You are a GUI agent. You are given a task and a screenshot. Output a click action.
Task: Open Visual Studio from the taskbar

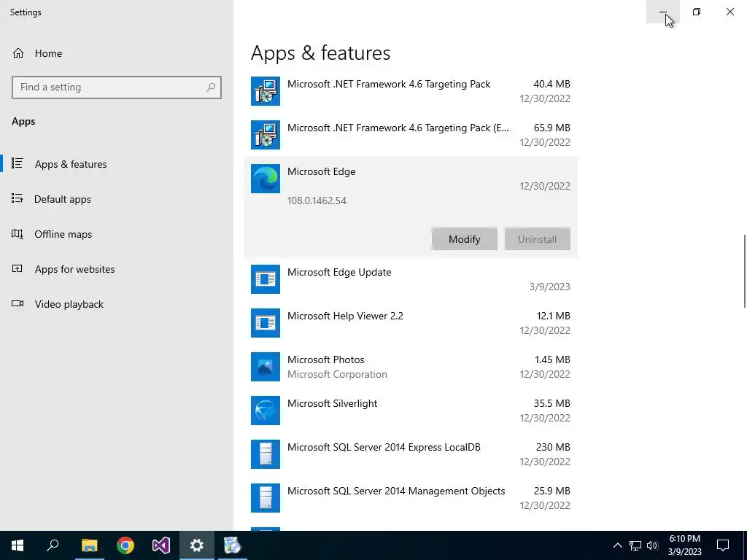point(161,545)
